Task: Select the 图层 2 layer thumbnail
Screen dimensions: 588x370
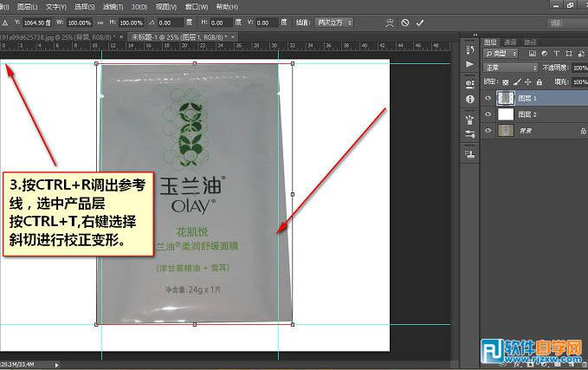Action: [x=506, y=114]
